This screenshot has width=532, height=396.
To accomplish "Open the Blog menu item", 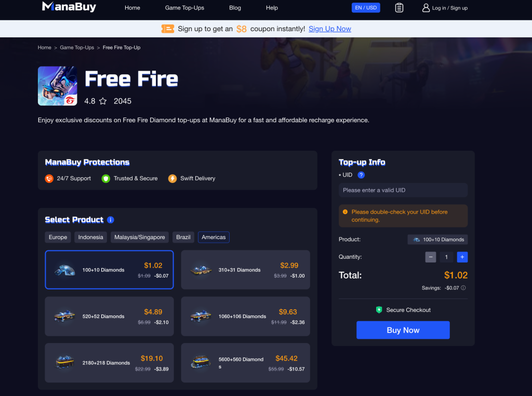I will tap(235, 8).
